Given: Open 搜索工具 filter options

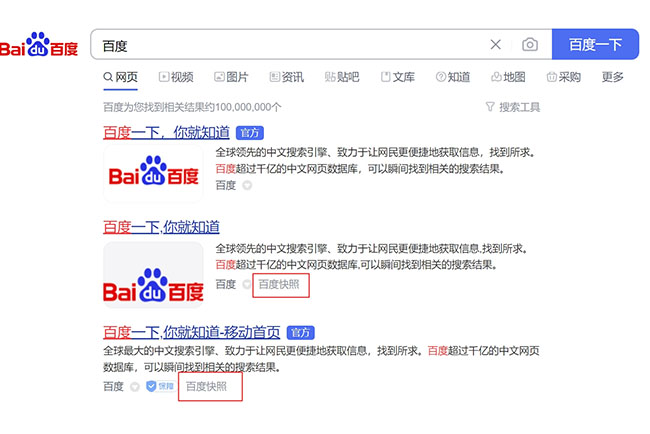Looking at the screenshot, I should (513, 107).
